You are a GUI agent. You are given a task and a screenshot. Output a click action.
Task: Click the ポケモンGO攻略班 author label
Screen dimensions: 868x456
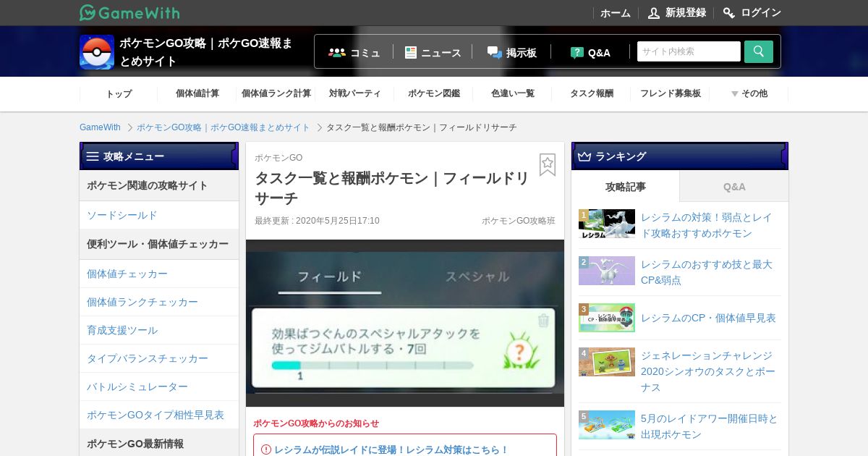coord(519,221)
